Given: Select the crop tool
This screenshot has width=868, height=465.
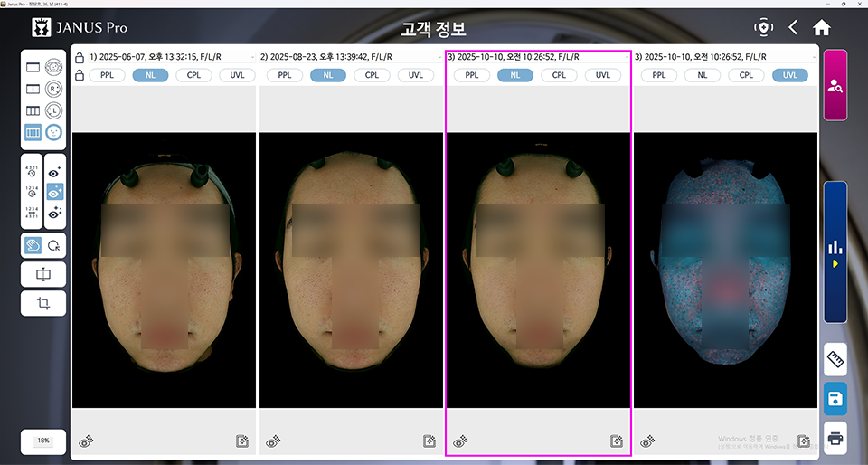Looking at the screenshot, I should (43, 303).
